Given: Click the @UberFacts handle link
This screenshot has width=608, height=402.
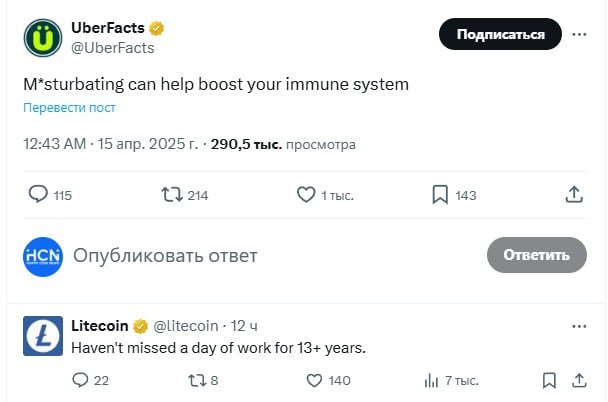Looking at the screenshot, I should point(113,47).
